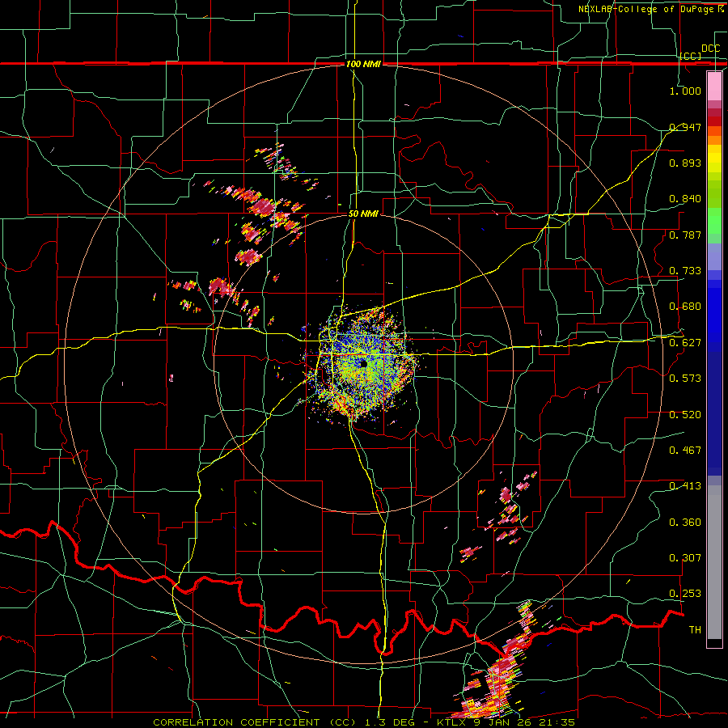The width and height of the screenshot is (728, 728).
Task: Click the 0.360 scale value
Action: point(685,523)
